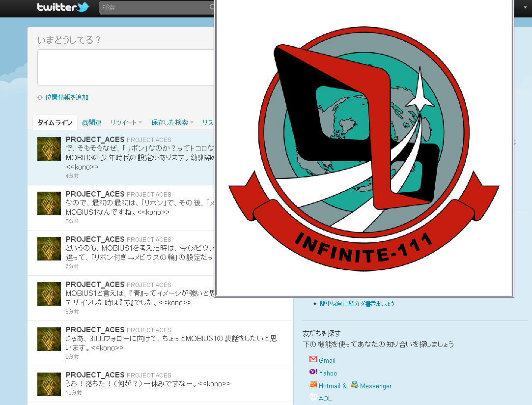The height and width of the screenshot is (405, 532).
Task: Click the 6分前 timestamp
Action: pos(72,221)
